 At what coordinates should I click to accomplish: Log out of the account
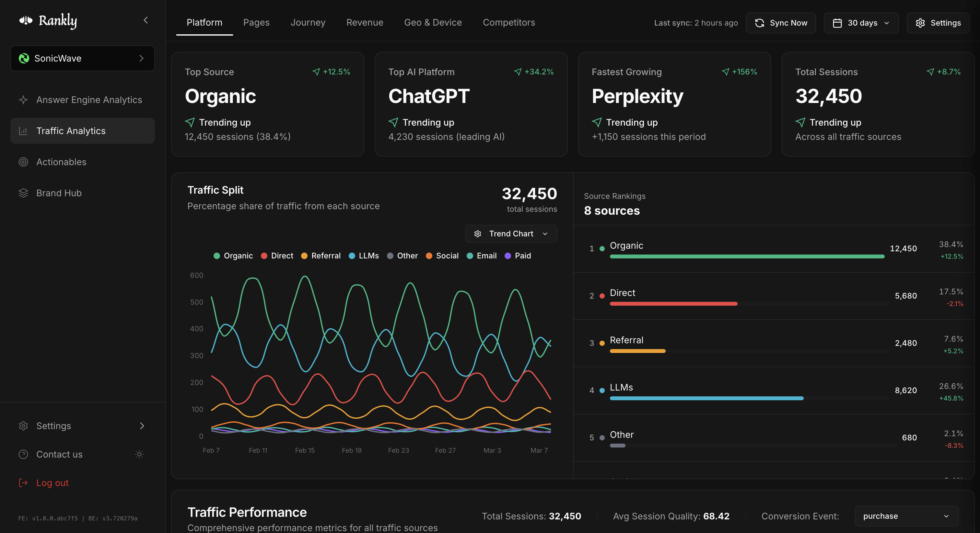click(x=52, y=483)
